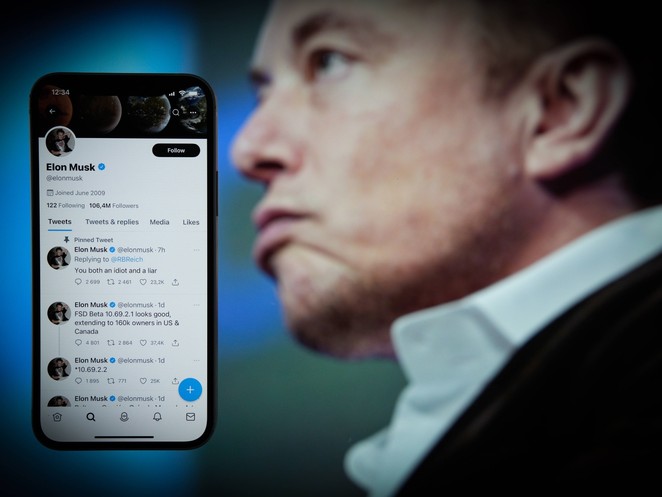Viewport: 662px width, 497px height.
Task: Open more menu on pinned tweet
Action: pos(196,250)
